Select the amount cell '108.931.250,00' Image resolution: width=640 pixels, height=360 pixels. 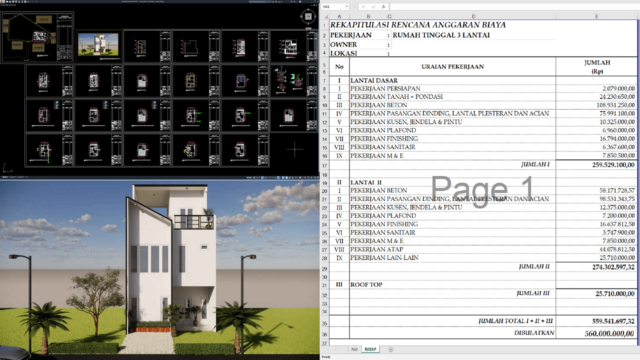point(616,105)
